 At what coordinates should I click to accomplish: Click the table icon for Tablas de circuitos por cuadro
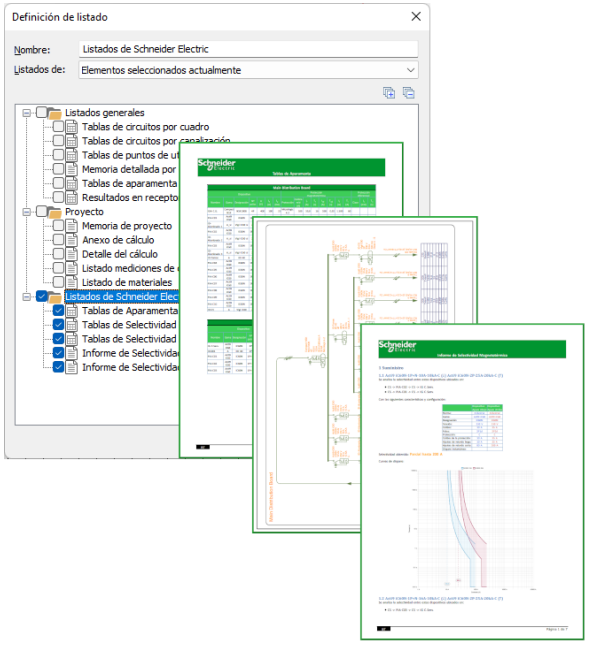click(72, 127)
